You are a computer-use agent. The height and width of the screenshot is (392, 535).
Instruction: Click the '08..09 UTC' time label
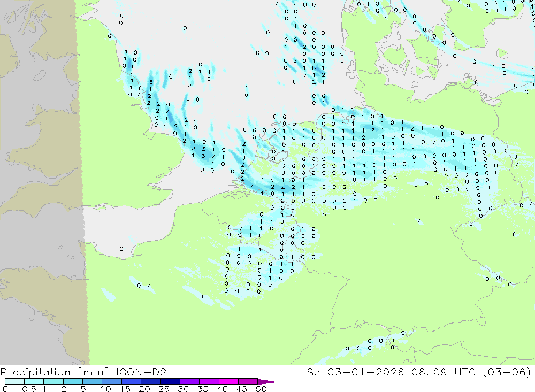coord(443,372)
